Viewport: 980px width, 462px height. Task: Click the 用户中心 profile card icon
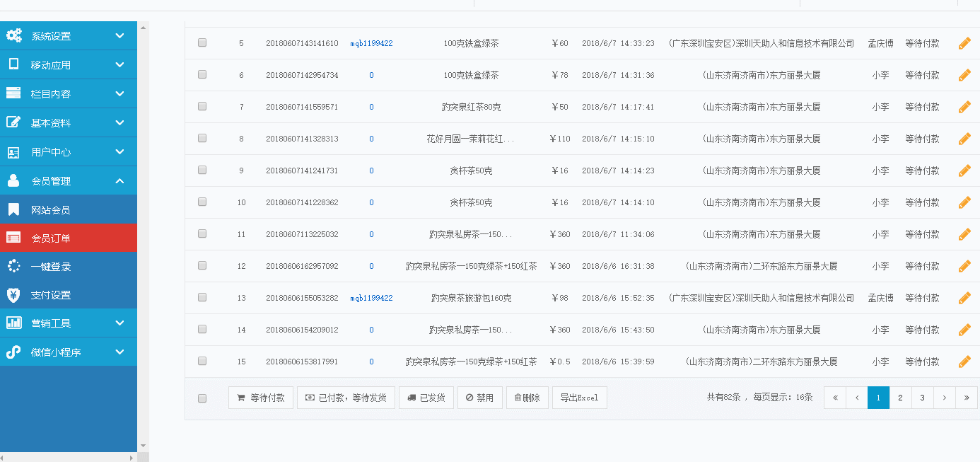(13, 152)
